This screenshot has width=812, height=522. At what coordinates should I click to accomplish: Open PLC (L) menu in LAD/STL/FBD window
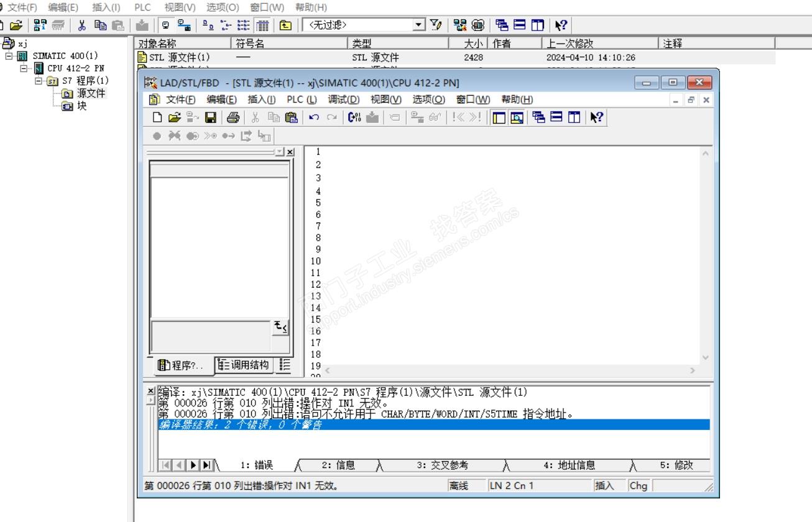pyautogui.click(x=302, y=99)
